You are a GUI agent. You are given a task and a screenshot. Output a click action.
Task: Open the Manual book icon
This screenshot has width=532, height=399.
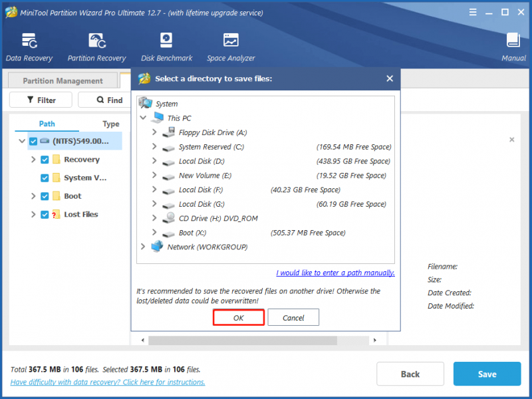513,47
